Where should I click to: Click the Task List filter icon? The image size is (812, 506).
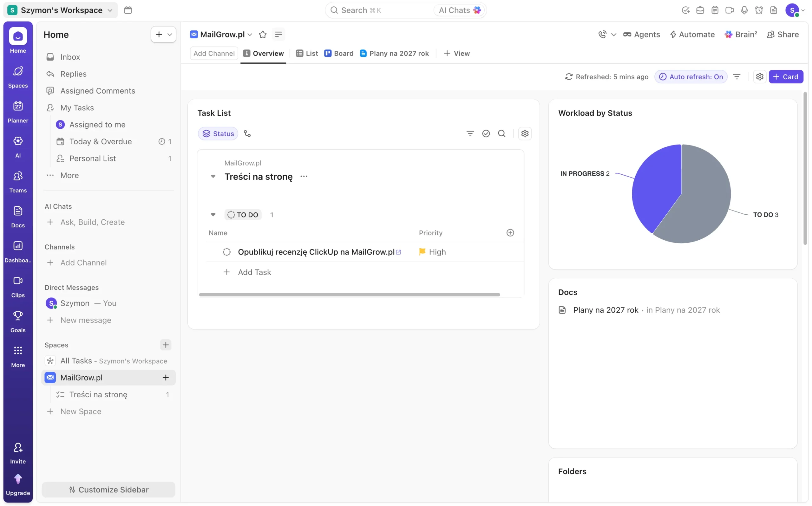point(470,133)
